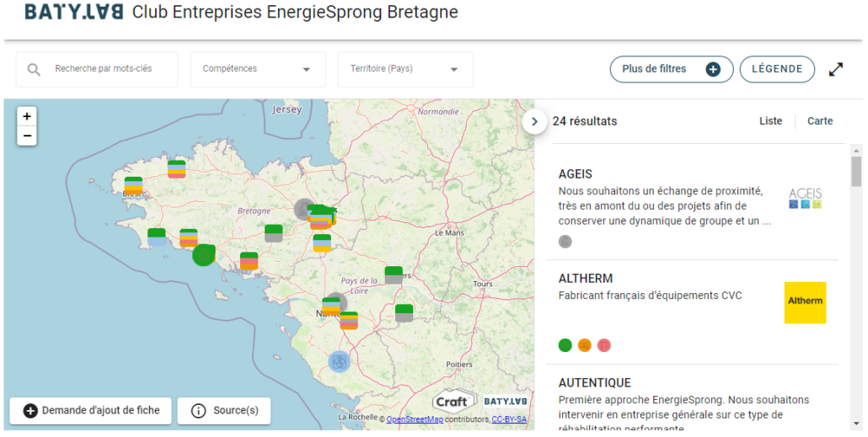Select the green-grey marker in central Bretagne
Screen dimensions: 868x437
[274, 233]
